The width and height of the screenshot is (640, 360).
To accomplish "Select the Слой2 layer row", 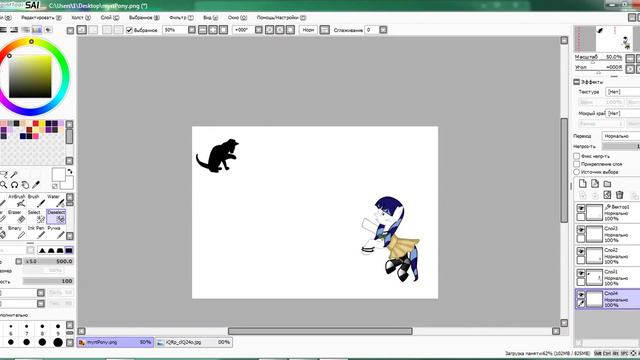I will point(607,256).
